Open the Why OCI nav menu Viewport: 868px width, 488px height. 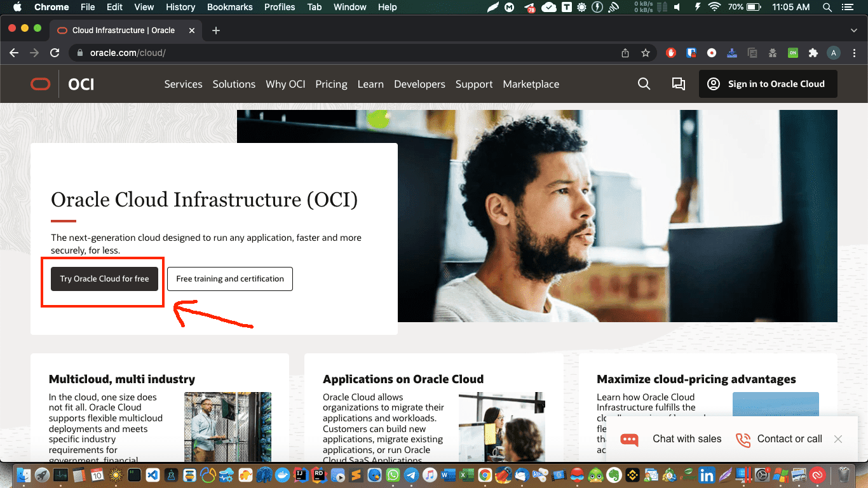285,84
